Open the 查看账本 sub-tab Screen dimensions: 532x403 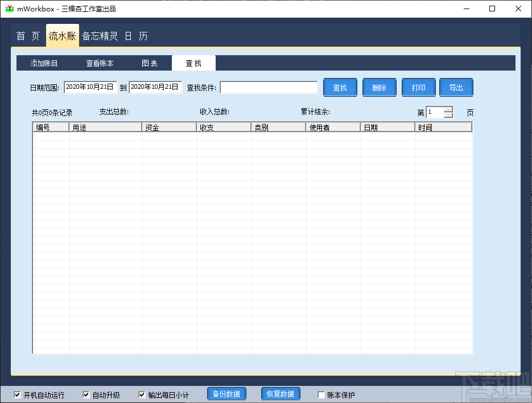(x=100, y=63)
